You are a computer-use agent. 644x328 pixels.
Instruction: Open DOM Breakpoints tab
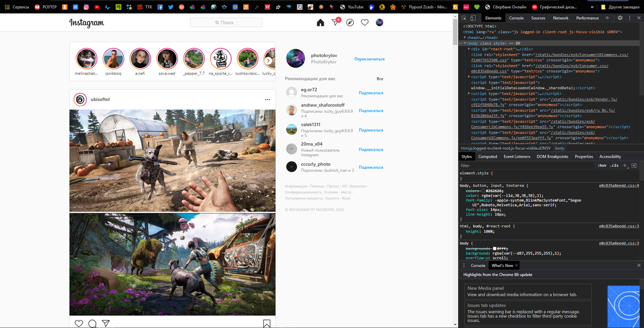coord(552,156)
